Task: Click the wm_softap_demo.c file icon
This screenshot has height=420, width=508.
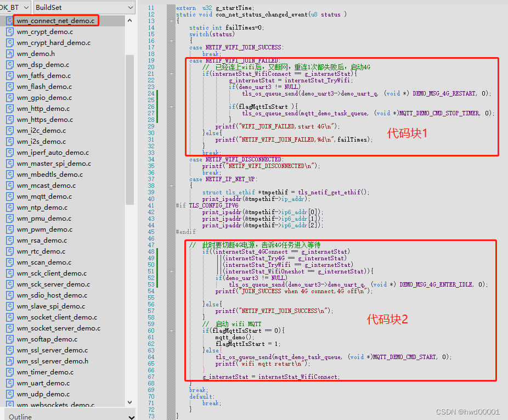Action: point(10,339)
